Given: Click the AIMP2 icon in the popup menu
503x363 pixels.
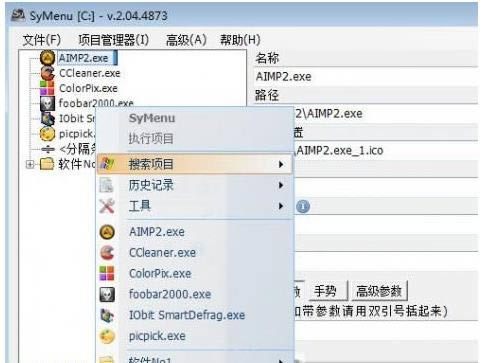Looking at the screenshot, I should pyautogui.click(x=107, y=232).
